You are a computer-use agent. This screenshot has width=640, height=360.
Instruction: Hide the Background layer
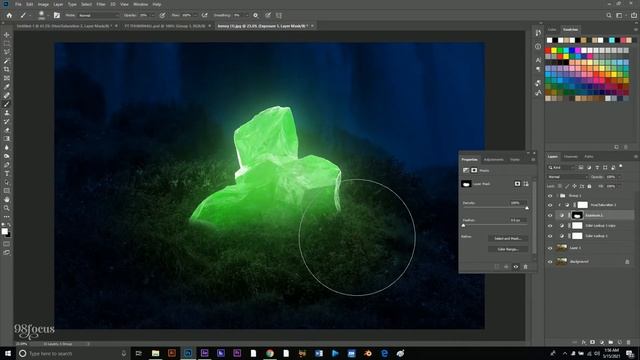click(x=550, y=262)
